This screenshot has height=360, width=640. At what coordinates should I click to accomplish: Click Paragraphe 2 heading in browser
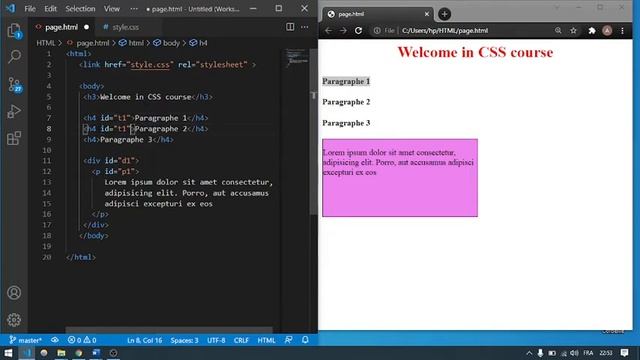346,102
